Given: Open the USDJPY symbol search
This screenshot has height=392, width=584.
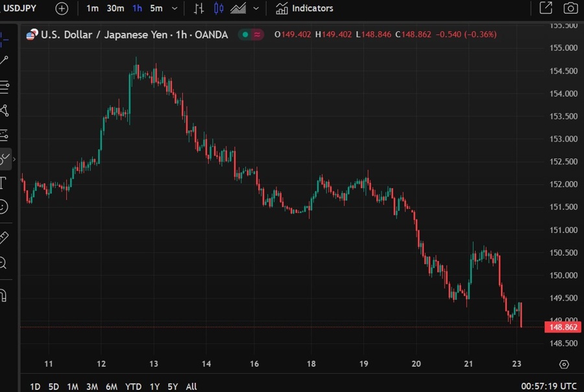Looking at the screenshot, I should (19, 8).
